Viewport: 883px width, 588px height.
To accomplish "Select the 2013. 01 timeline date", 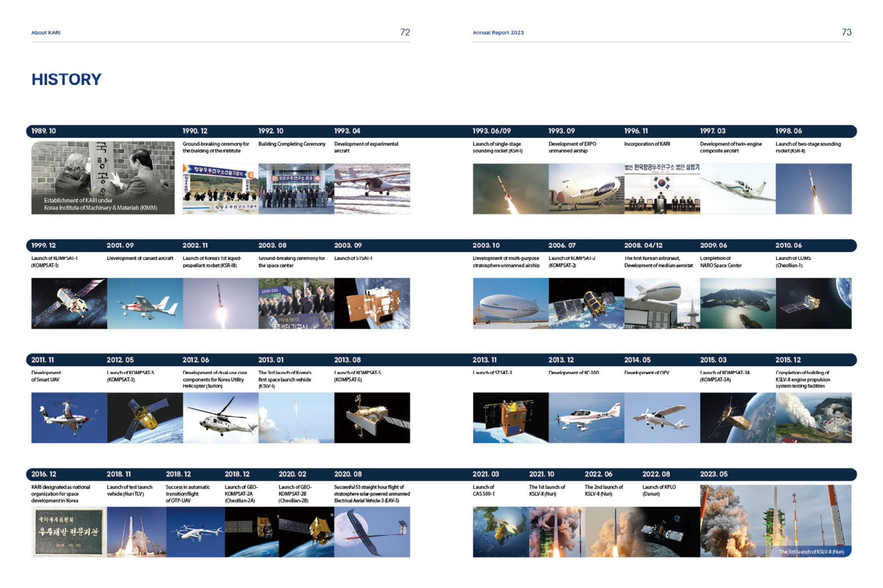I will pos(270,360).
